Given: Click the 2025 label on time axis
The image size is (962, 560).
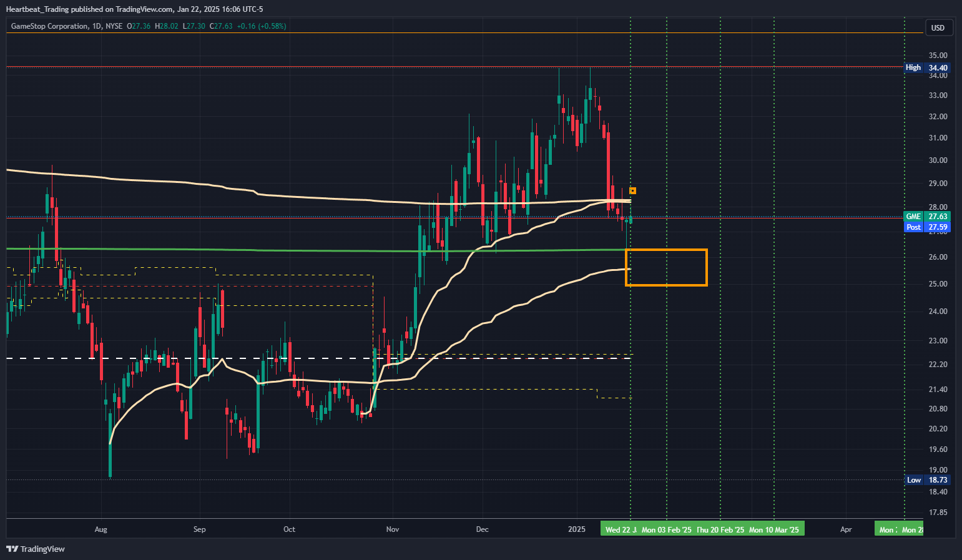Looking at the screenshot, I should [x=577, y=529].
